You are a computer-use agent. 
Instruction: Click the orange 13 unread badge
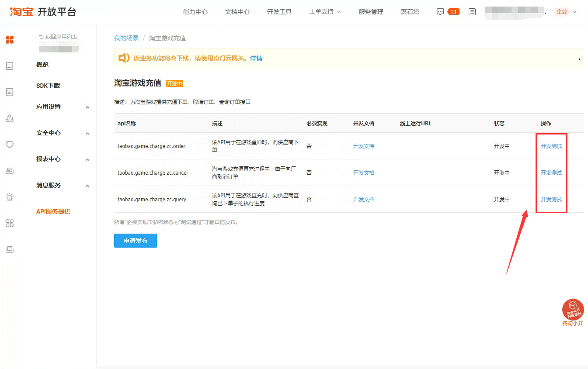453,12
